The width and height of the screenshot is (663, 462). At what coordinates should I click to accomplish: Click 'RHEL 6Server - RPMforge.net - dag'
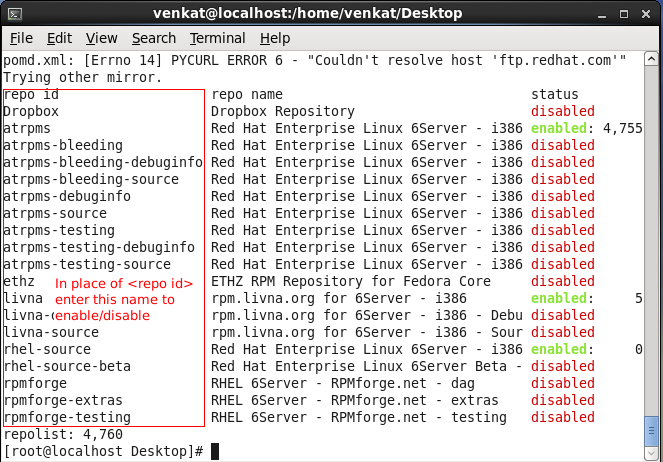343,383
